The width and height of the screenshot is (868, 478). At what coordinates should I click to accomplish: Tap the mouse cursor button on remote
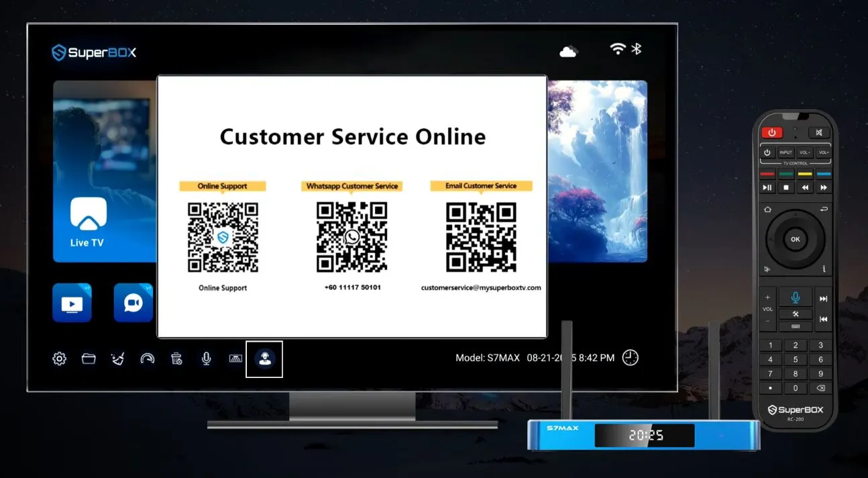[x=767, y=269]
